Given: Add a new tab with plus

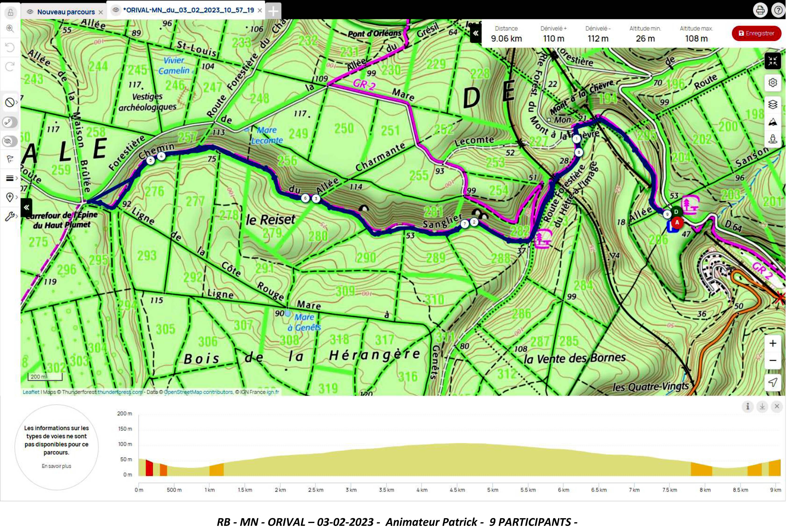Looking at the screenshot, I should click(x=273, y=11).
